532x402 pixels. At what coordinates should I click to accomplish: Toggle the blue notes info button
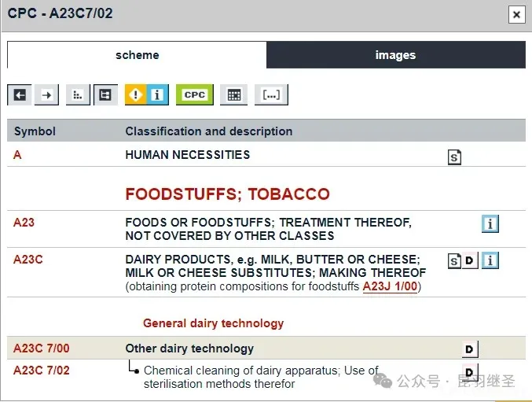coord(157,95)
